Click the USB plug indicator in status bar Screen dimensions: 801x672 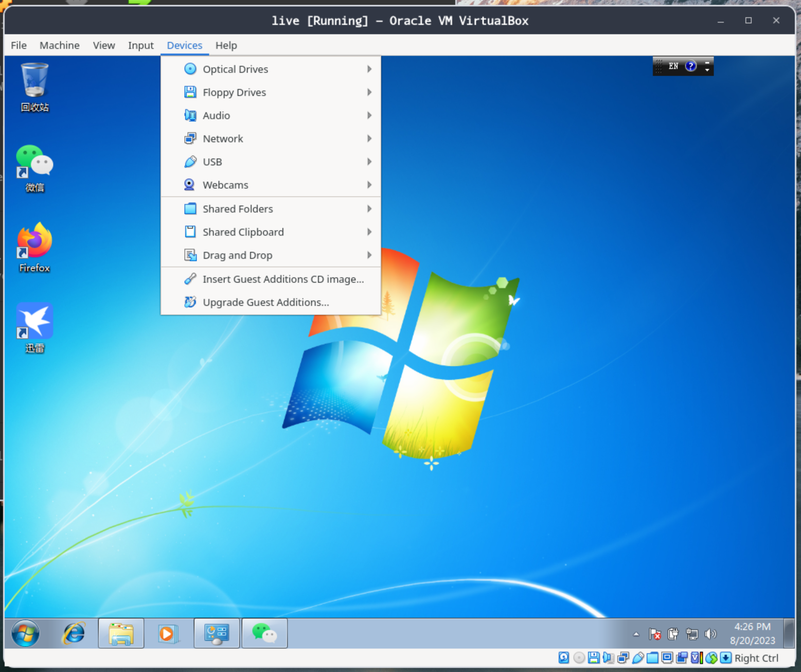pos(638,658)
